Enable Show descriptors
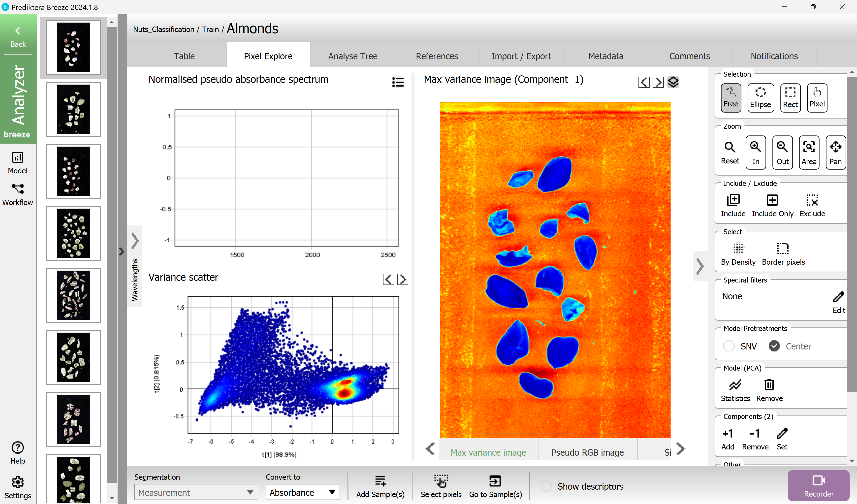 (x=546, y=486)
